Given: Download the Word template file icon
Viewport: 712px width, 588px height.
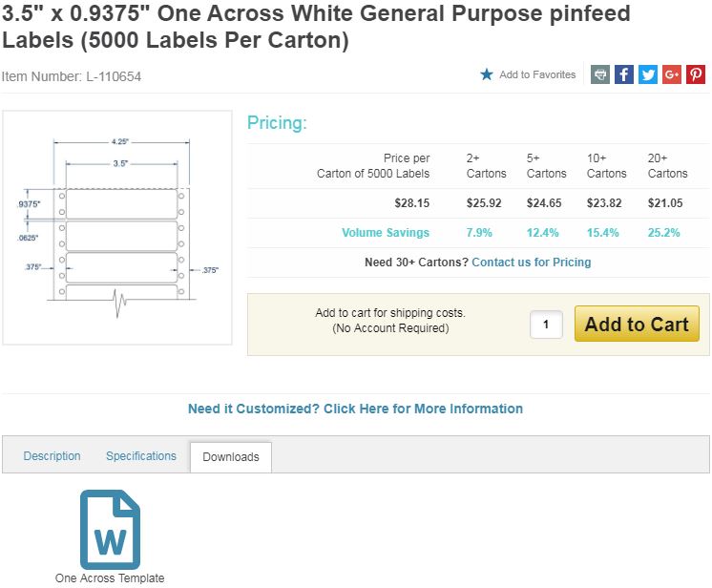Looking at the screenshot, I should click(x=110, y=529).
